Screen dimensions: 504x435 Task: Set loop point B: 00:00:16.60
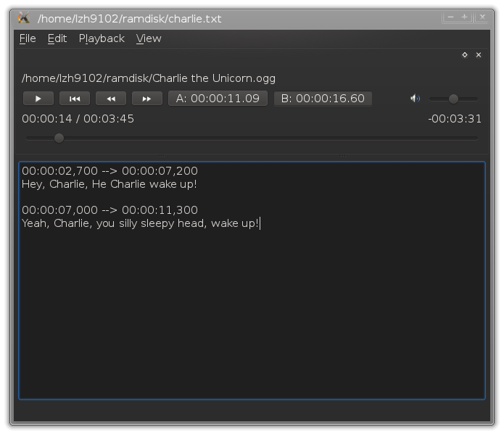[323, 99]
